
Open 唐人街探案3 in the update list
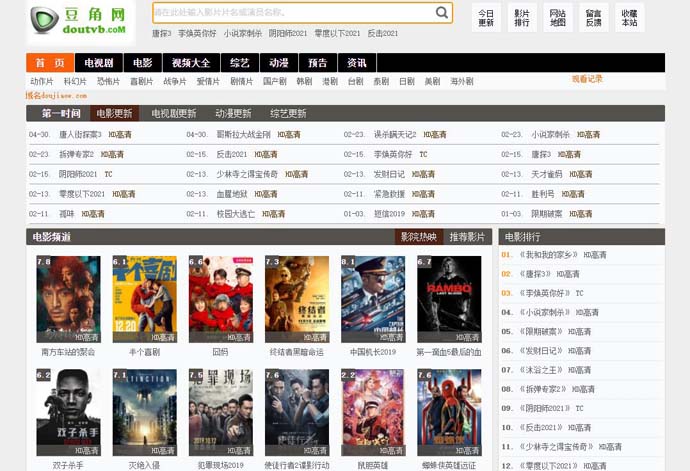pos(80,135)
